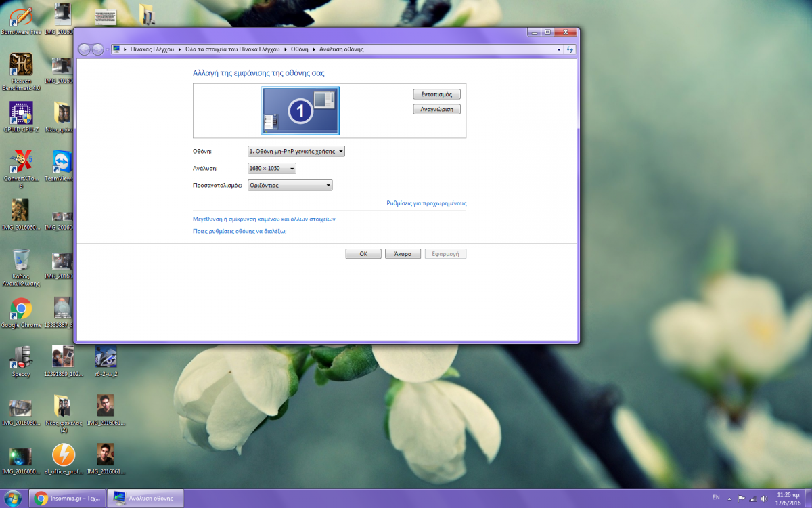812x508 pixels.
Task: Select the 12391869_102... image on desktop
Action: click(63, 362)
